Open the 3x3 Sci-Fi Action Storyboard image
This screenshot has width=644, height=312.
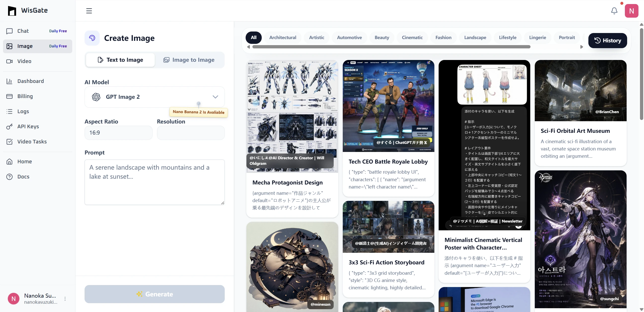pyautogui.click(x=388, y=227)
